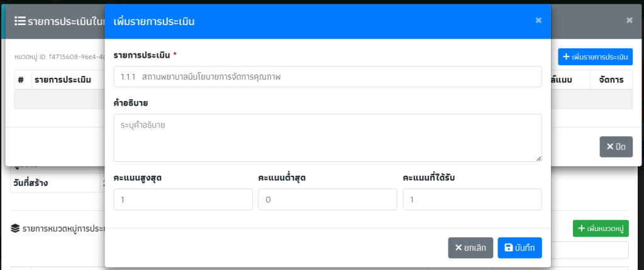Click inside the คำอธิบาย textarea
644x270 pixels.
point(327,138)
